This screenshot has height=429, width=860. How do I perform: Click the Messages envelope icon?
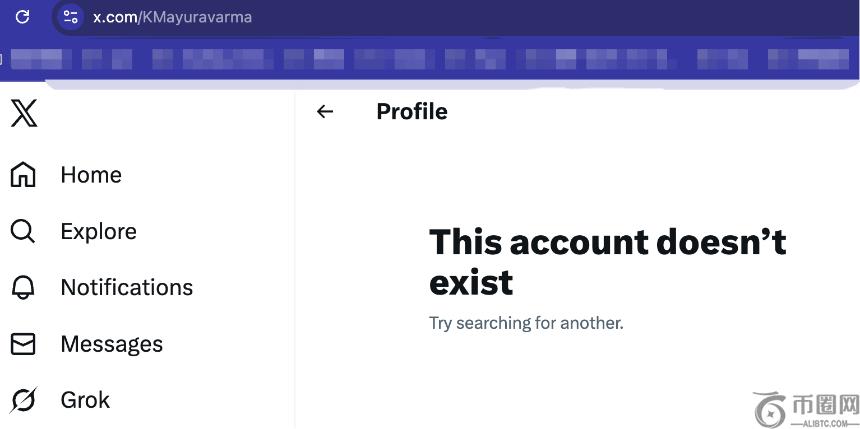[23, 344]
